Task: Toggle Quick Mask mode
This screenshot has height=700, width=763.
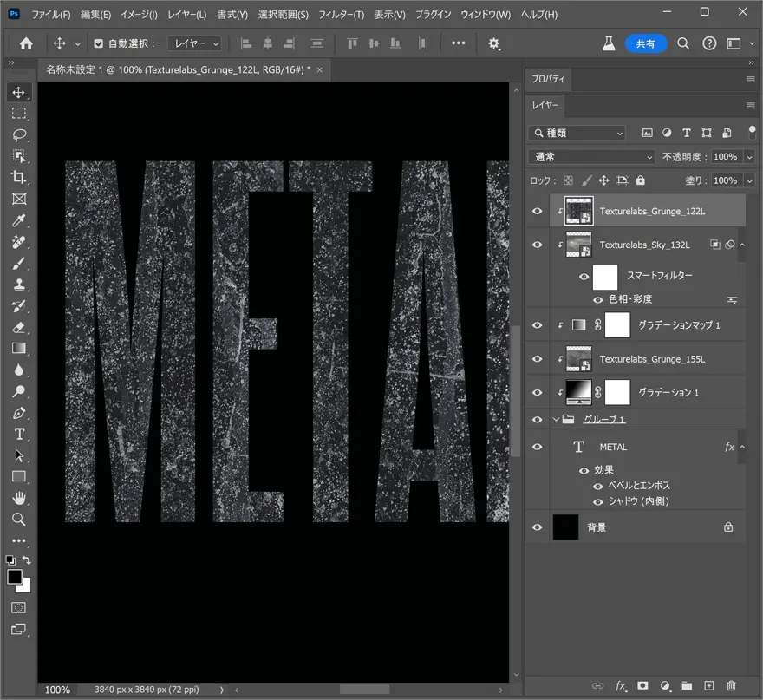Action: click(19, 607)
